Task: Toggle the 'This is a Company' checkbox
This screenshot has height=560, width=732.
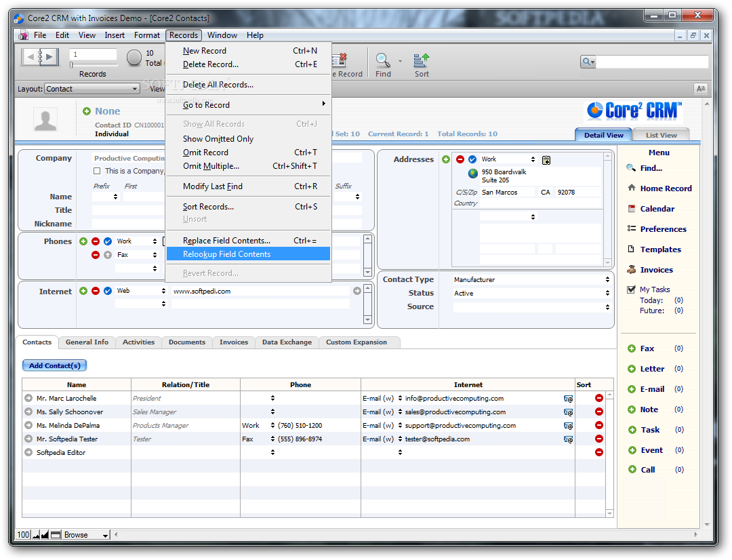Action: (97, 171)
